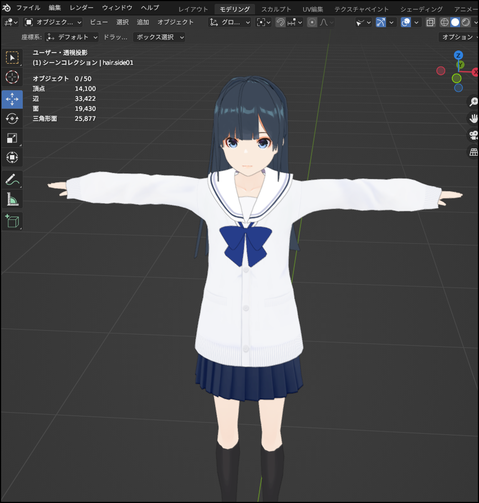The height and width of the screenshot is (503, 479).
Task: Open the オプション options popover
Action: pyautogui.click(x=459, y=37)
